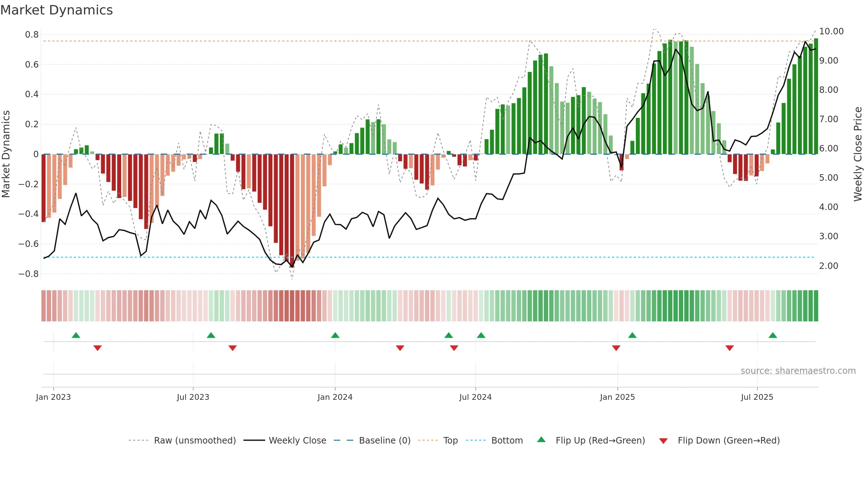Click the final dark green cell in the heat strip
The image size is (868, 488).
(816, 306)
